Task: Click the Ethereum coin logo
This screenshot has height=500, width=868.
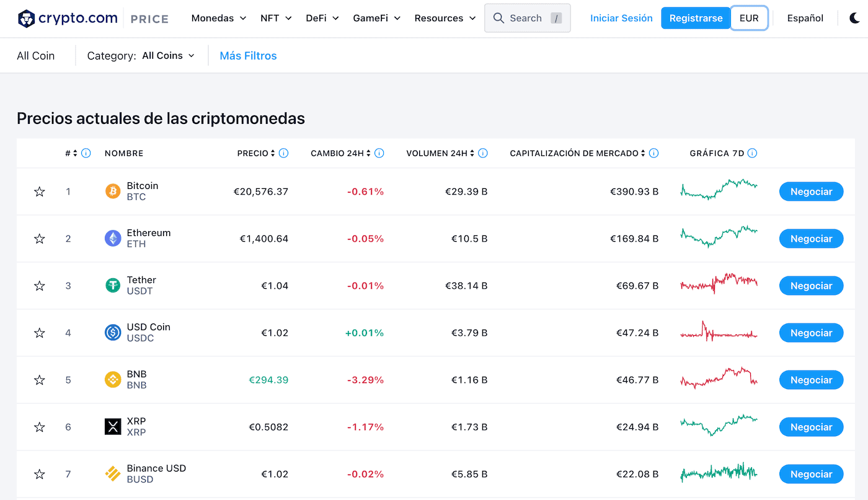Action: [x=113, y=239]
